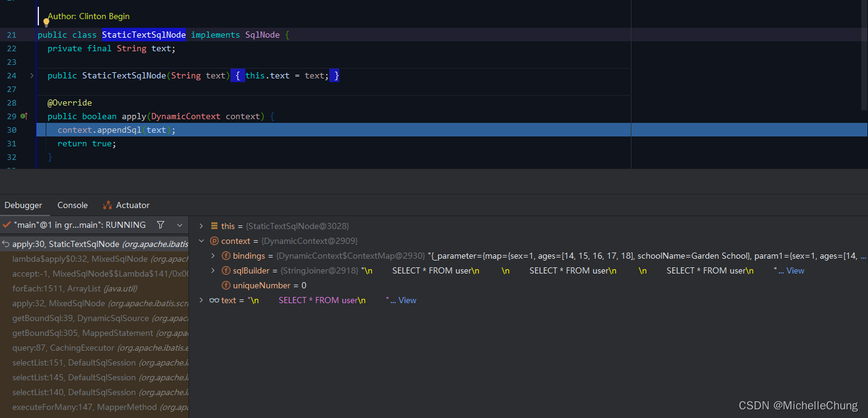Click the SqlNode interface name on line 21
Image resolution: width=868 pixels, height=418 pixels.
263,35
